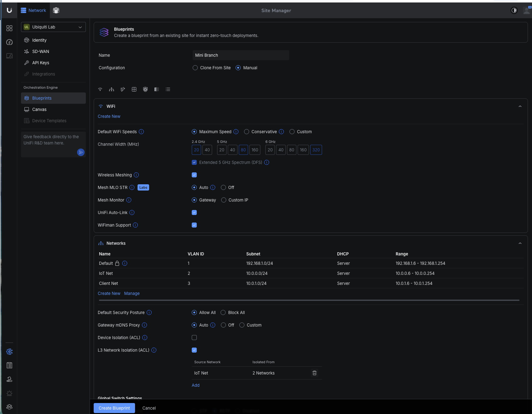Toggle the dark/light theme icon
The image size is (532, 414).
point(514,10)
